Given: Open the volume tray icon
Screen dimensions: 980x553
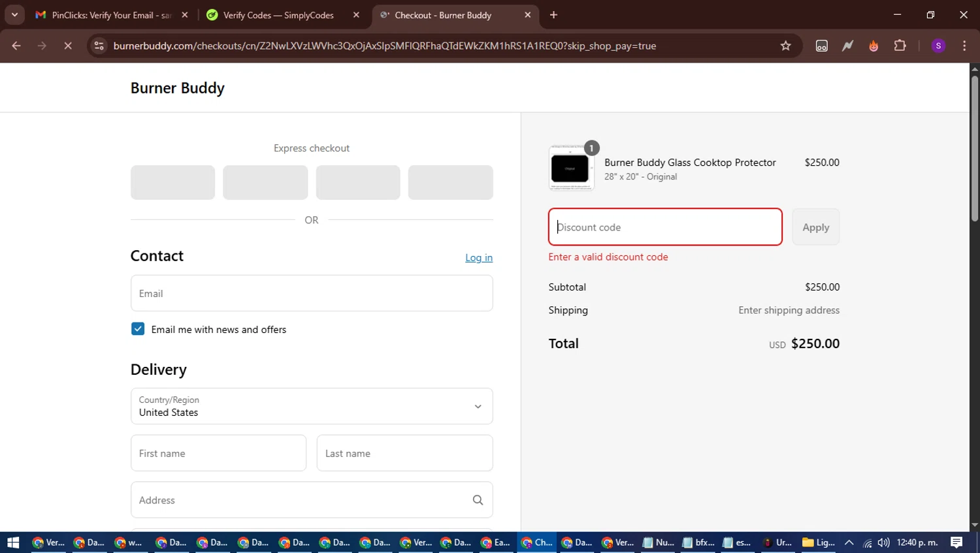Looking at the screenshot, I should [883, 543].
